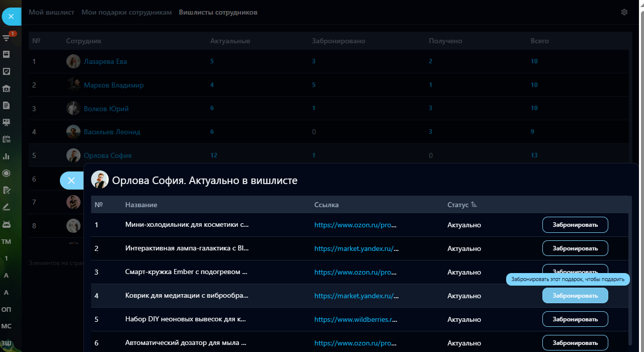Click the hexagon icon in left sidebar

click(7, 173)
